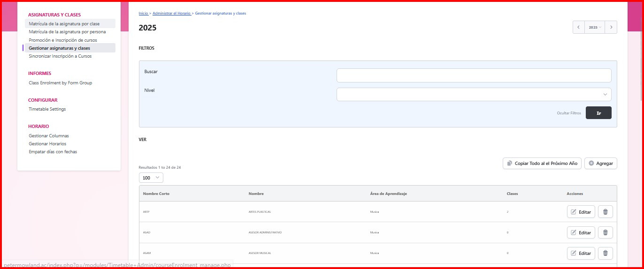This screenshot has height=269, width=644.
Task: Open Matrícula de la asignatura por clase
Action: point(64,23)
